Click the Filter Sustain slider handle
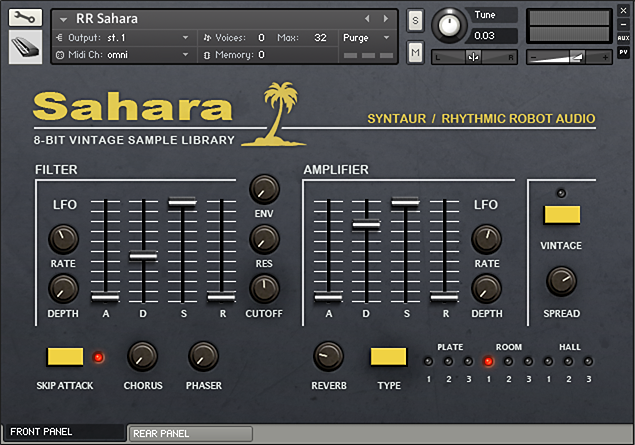 [x=182, y=202]
